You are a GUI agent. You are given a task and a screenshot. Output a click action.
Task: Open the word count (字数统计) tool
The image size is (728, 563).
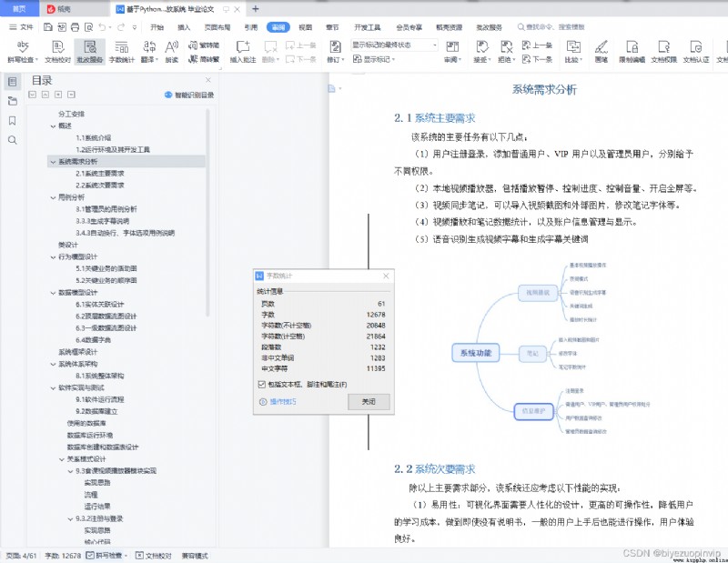coord(122,51)
